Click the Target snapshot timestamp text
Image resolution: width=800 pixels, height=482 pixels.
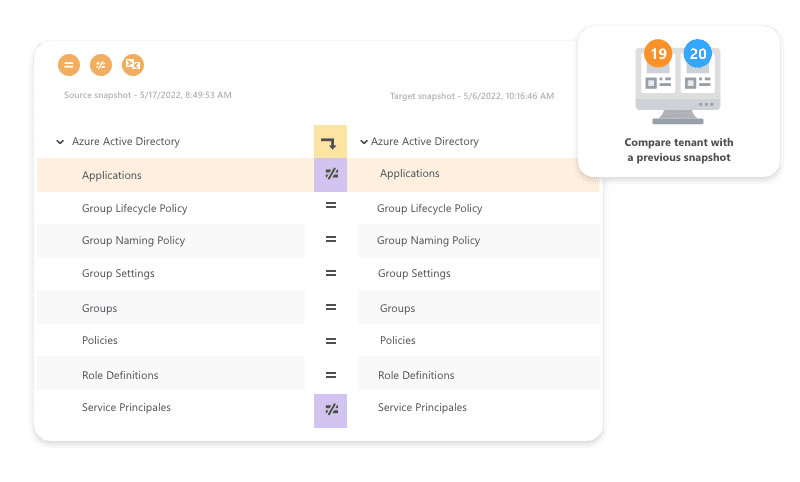472,96
